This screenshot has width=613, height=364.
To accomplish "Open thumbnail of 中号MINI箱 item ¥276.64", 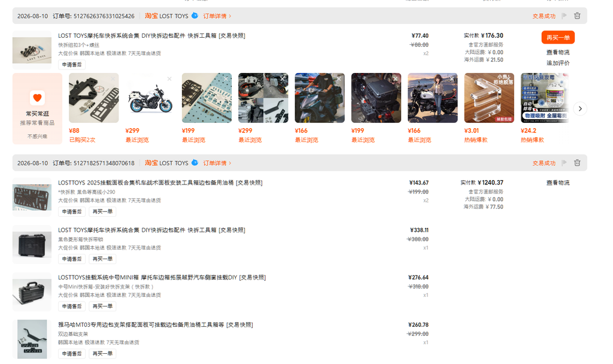I will click(32, 292).
